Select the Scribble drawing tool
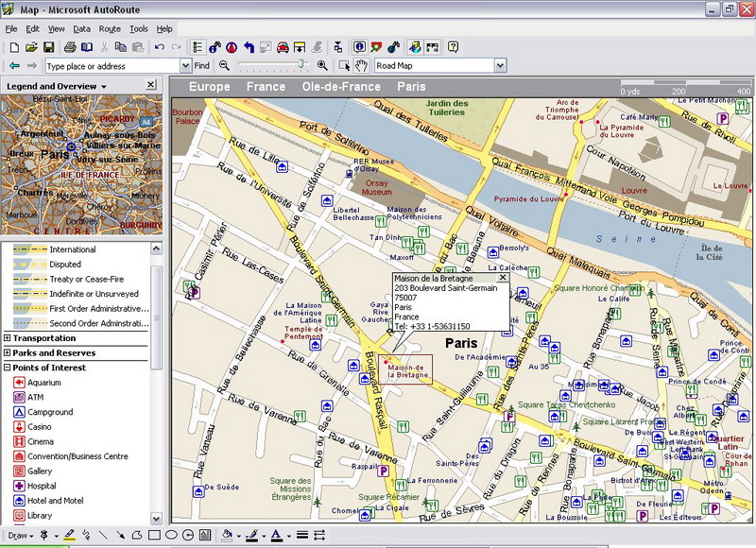Screen dimensions: 756x548 tap(86, 535)
